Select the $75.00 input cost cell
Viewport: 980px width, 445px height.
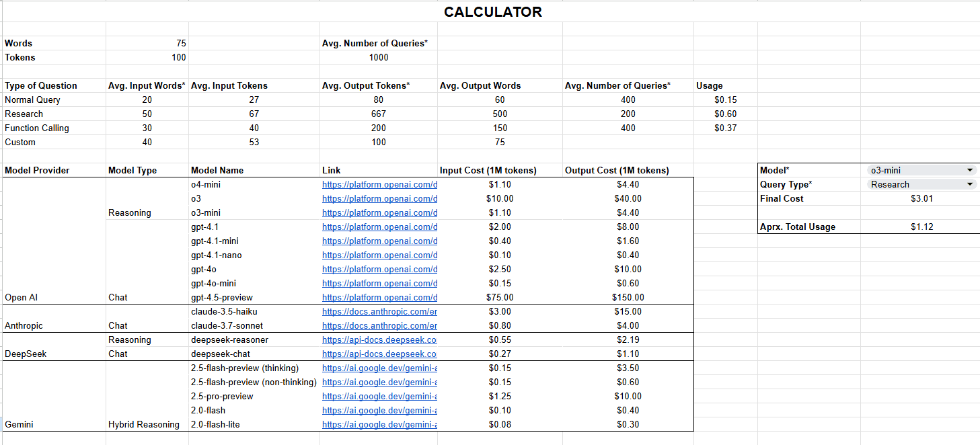click(500, 297)
